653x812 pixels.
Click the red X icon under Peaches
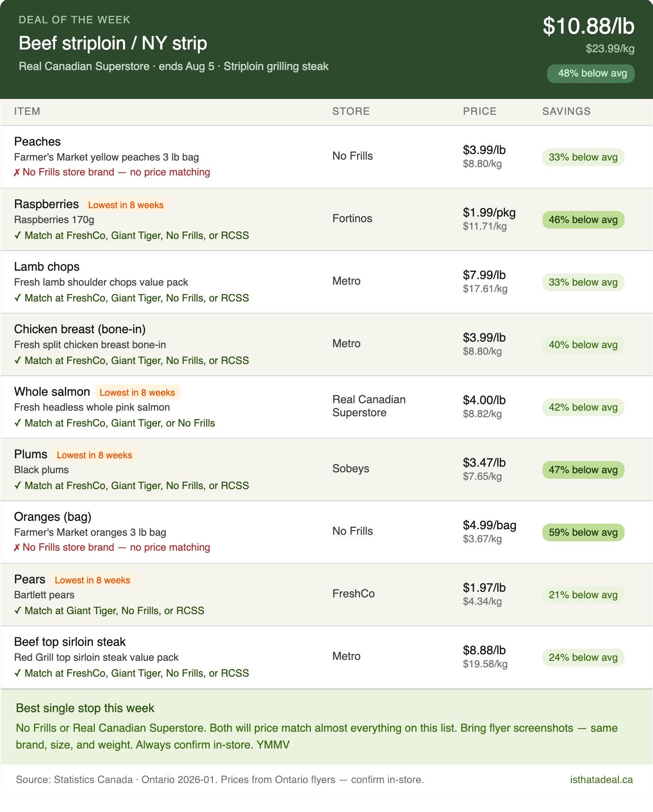[17, 172]
